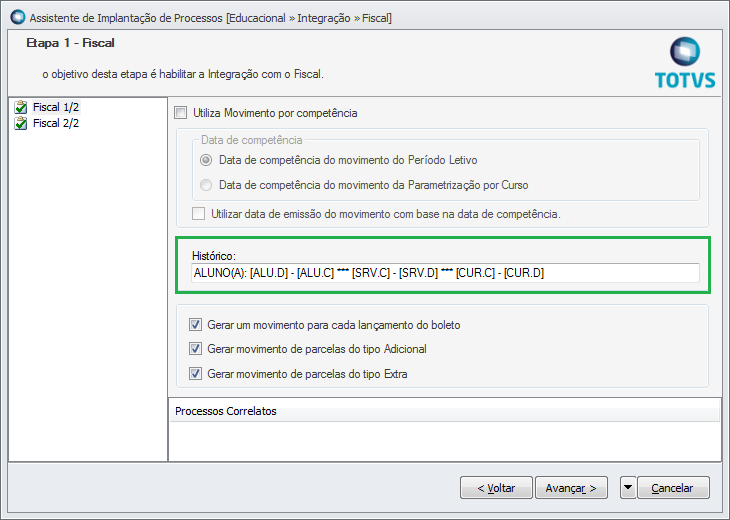Click the empty Processos Correlatos list area
Screen dimensions: 730x520
[445, 440]
